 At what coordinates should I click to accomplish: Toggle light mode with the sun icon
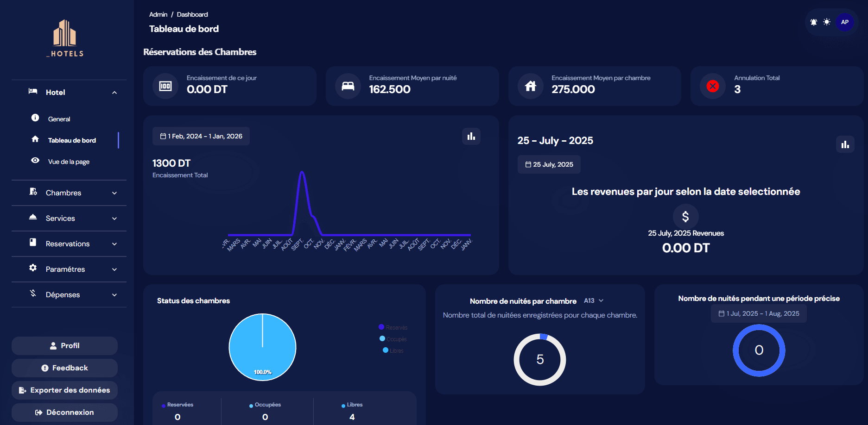(x=827, y=22)
